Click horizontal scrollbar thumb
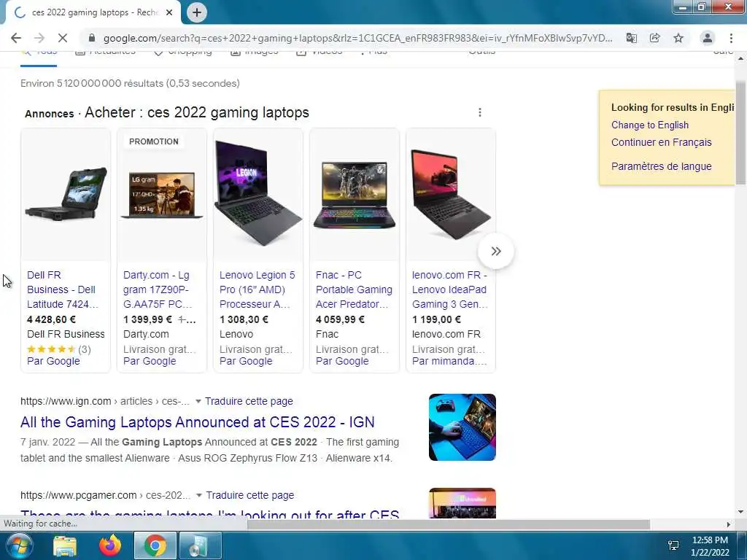This screenshot has height=560, width=747. (x=449, y=524)
